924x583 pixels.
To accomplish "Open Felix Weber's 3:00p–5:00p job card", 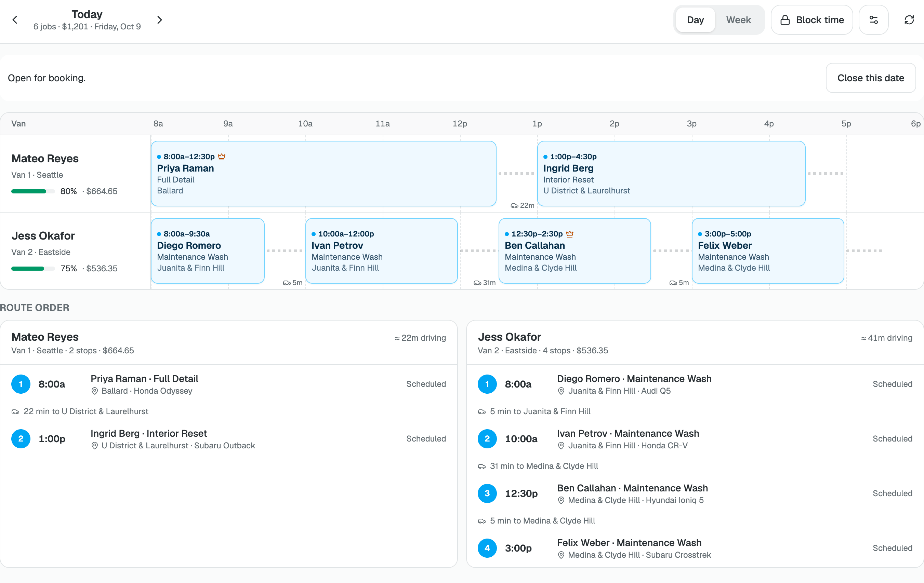I will point(767,251).
